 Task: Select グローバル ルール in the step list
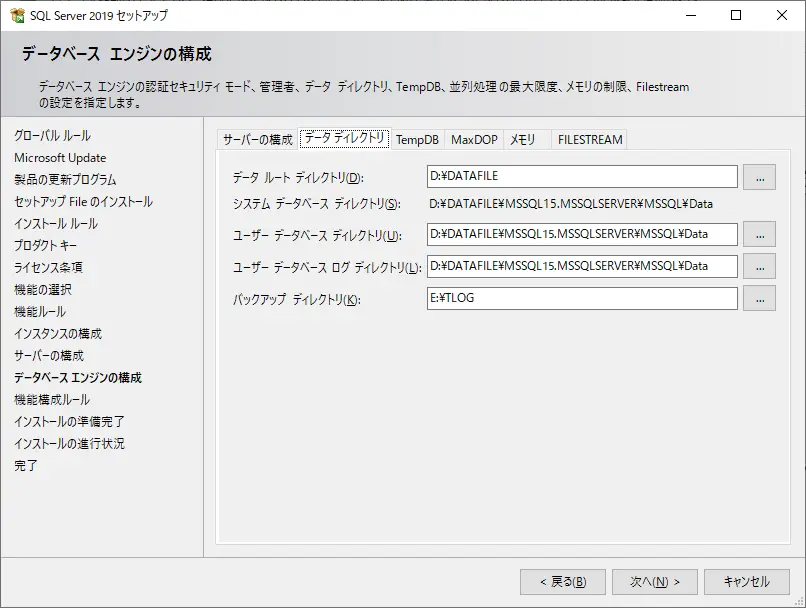coord(52,136)
